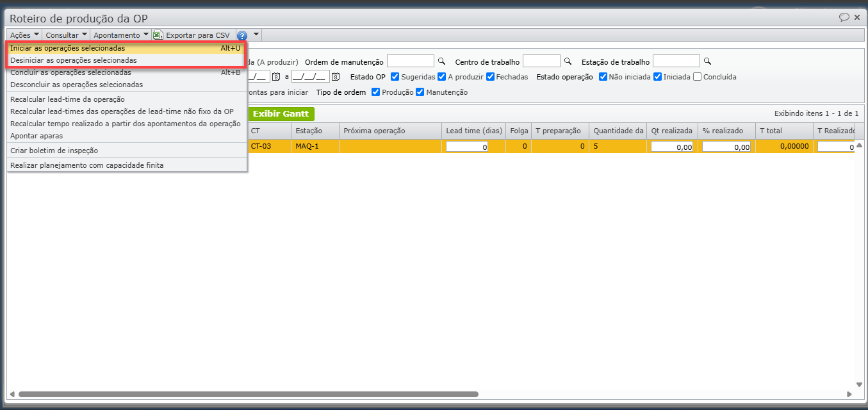Image resolution: width=868 pixels, height=410 pixels.
Task: Click the Lead time (dias) column header
Action: click(473, 131)
